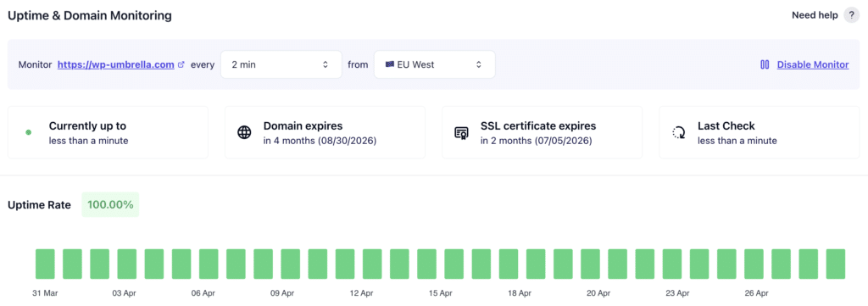Click the 20 Apr date label
The width and height of the screenshot is (868, 306).
598,292
